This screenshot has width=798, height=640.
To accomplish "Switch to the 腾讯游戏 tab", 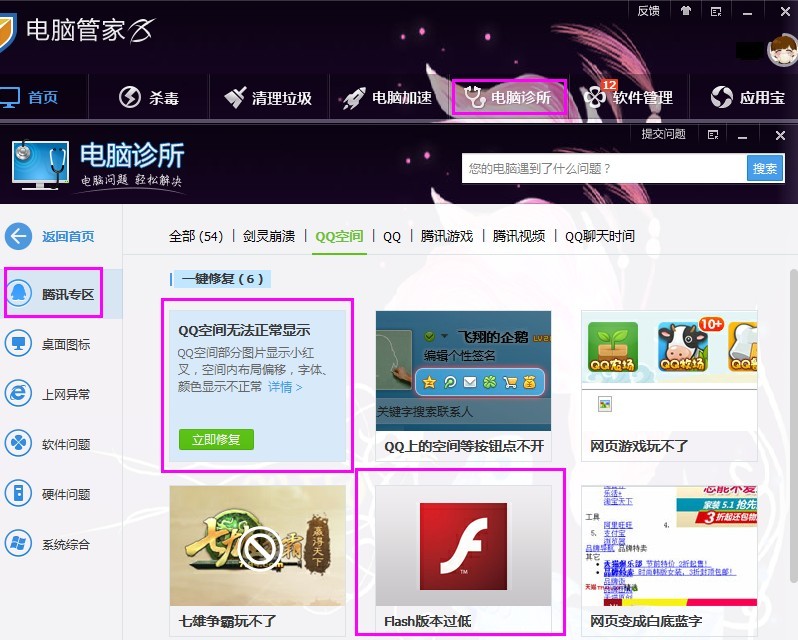I will 447,236.
